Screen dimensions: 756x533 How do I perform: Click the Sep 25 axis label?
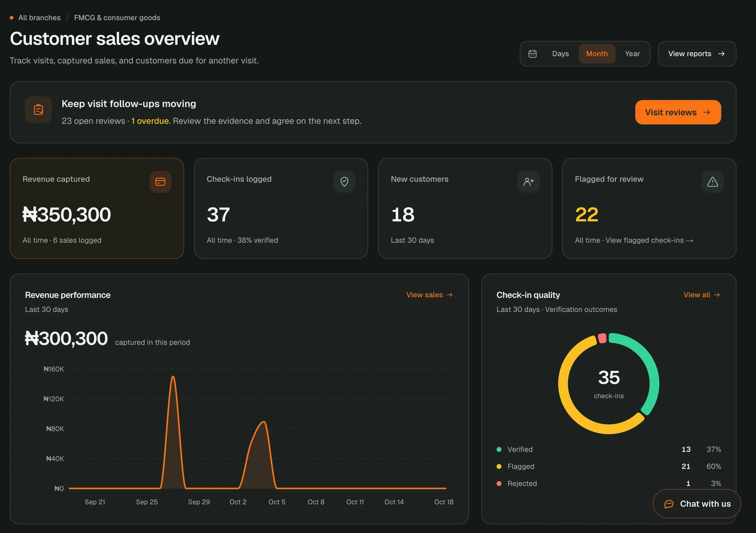pos(147,502)
